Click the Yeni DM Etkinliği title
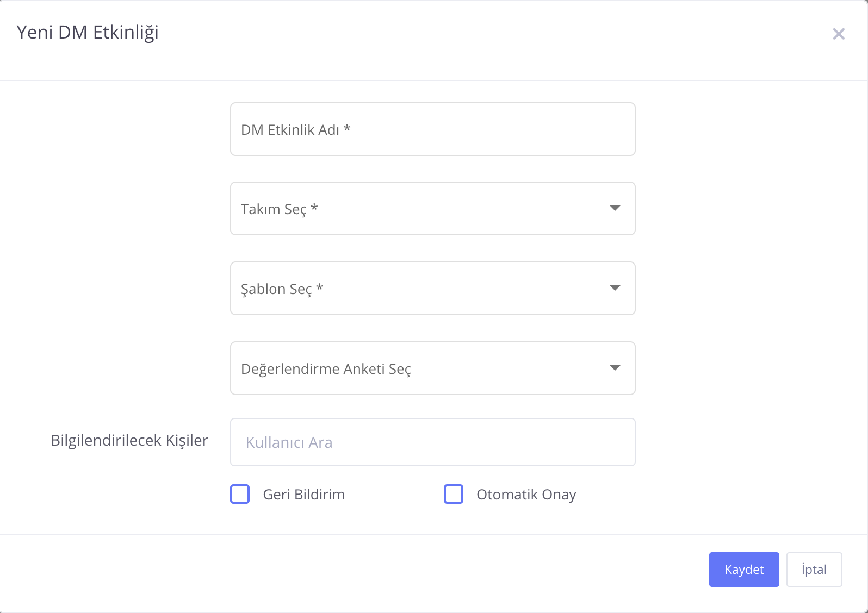Screen dimensions: 868x613 (x=88, y=33)
